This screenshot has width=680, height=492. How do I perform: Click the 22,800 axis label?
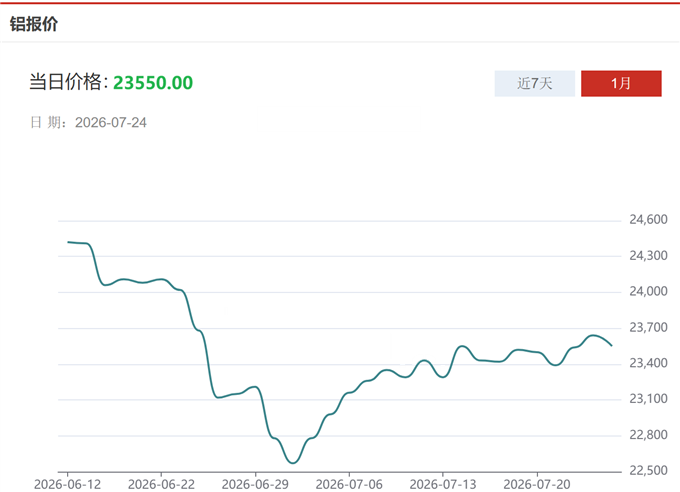coord(648,435)
